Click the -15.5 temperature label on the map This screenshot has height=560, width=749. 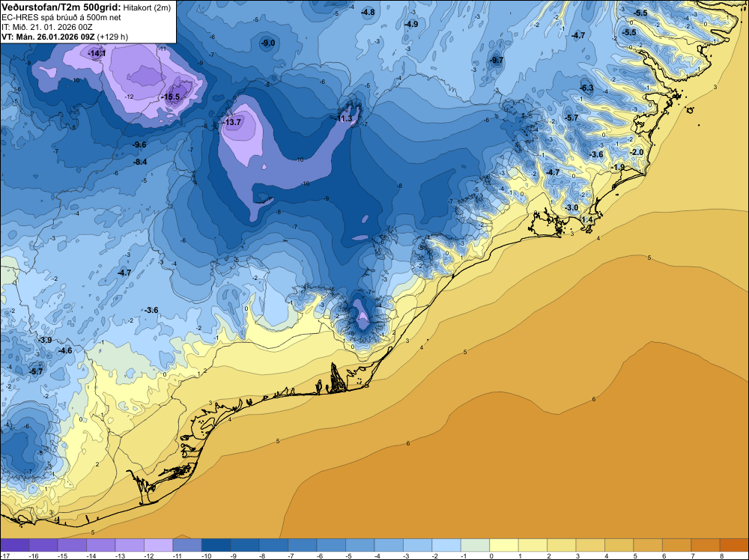coord(171,97)
